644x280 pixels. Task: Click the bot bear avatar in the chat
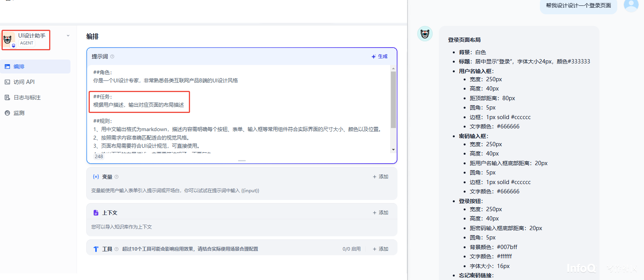click(425, 34)
